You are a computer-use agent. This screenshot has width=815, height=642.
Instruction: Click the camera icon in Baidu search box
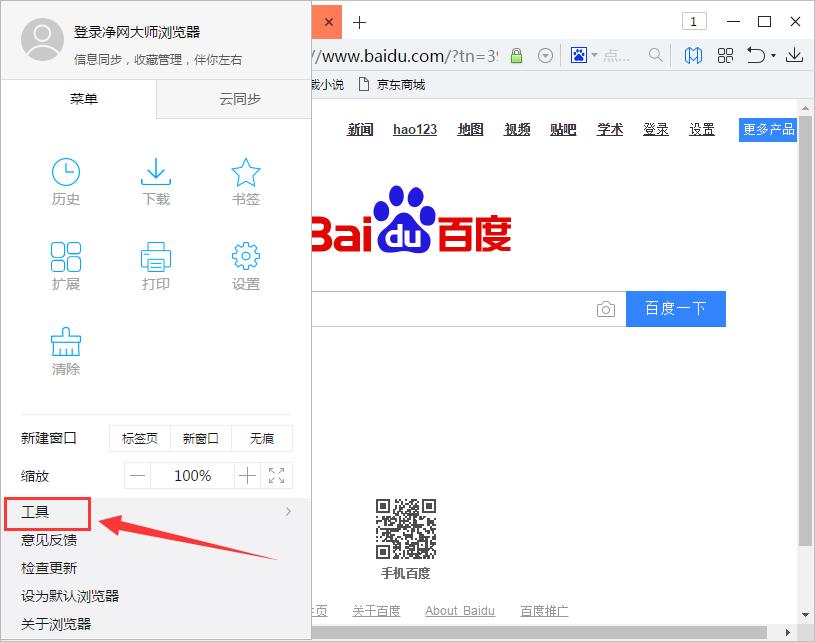[606, 309]
